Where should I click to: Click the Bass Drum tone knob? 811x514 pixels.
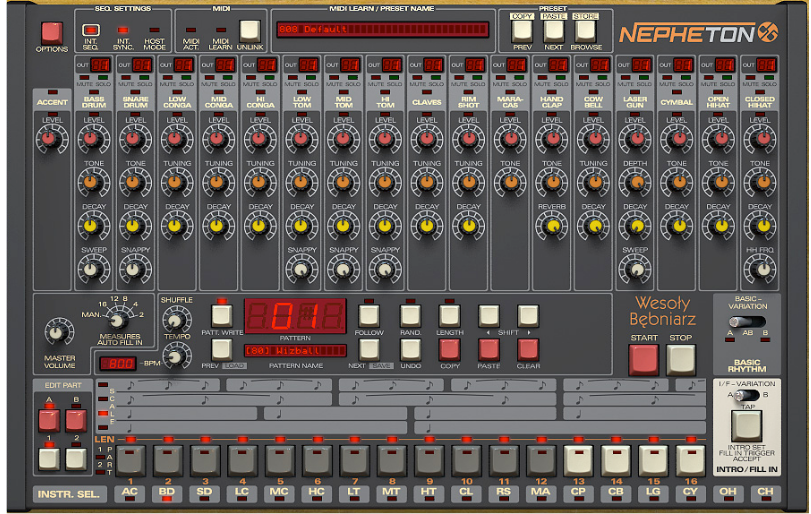coord(94,182)
